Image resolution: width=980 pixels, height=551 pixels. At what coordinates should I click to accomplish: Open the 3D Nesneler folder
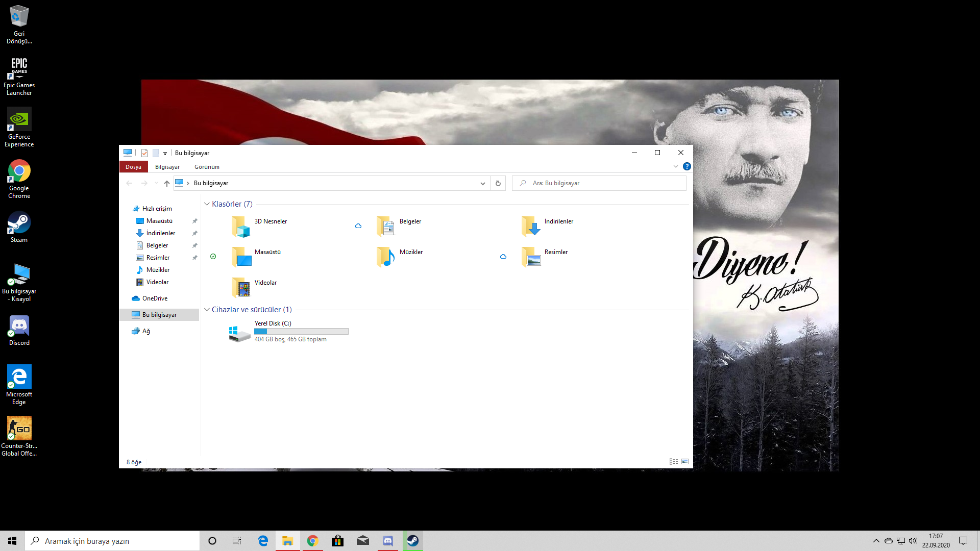[260, 226]
